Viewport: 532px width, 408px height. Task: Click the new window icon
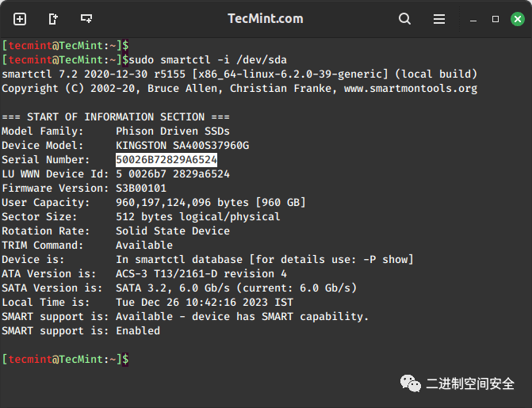(53, 19)
